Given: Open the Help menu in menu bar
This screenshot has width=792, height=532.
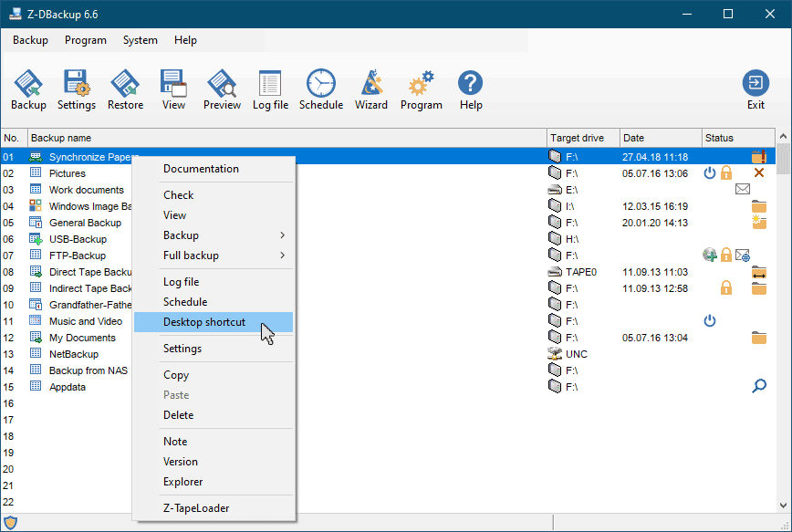Looking at the screenshot, I should point(185,40).
